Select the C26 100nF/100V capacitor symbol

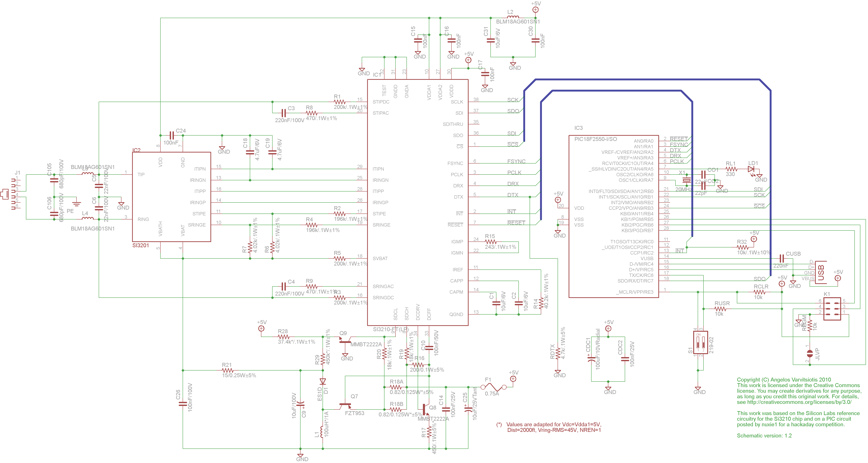point(183,404)
